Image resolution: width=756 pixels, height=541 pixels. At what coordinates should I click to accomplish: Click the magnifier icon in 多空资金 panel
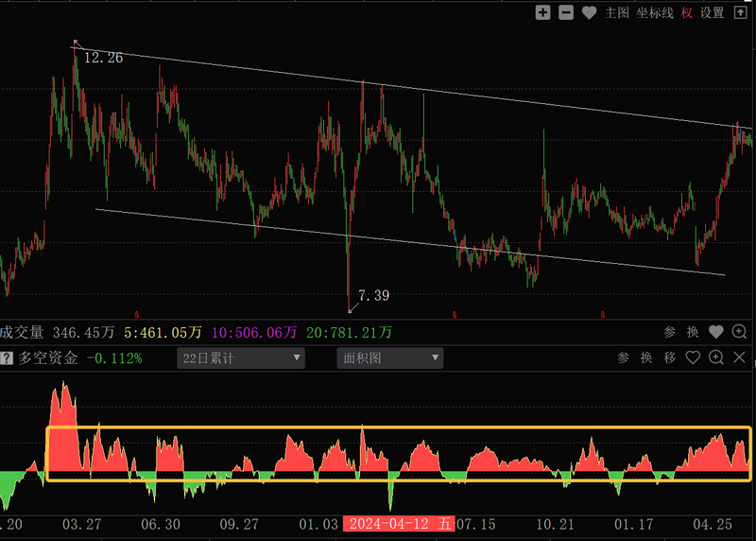(x=716, y=358)
